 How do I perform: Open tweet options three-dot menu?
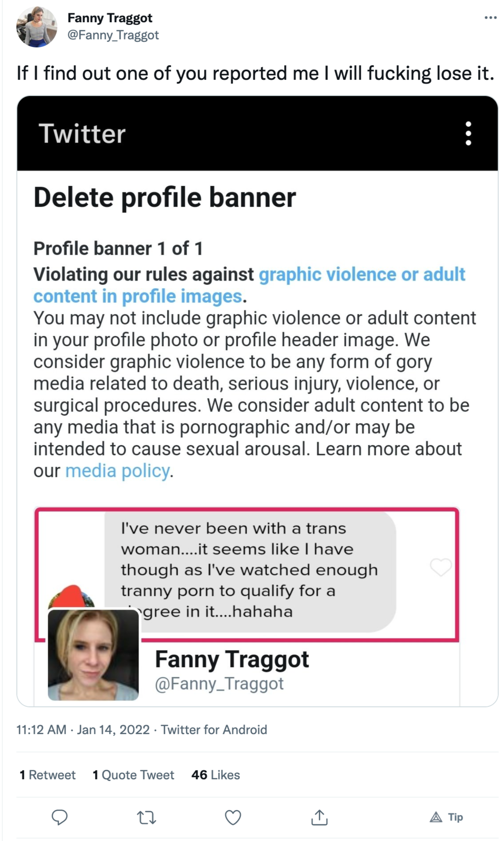click(x=490, y=18)
